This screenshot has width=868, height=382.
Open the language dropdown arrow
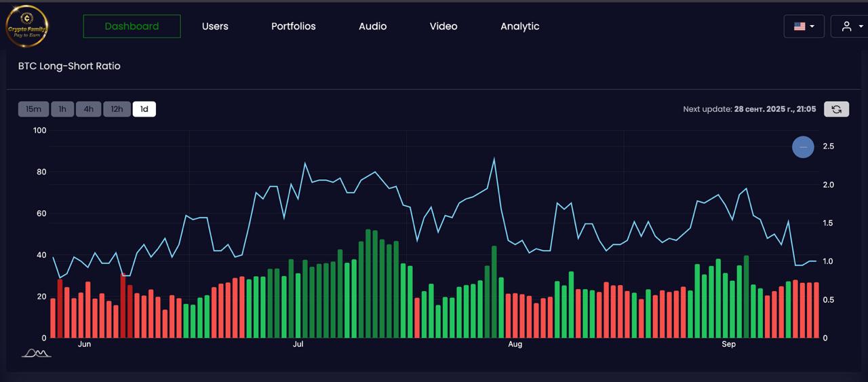click(x=812, y=26)
